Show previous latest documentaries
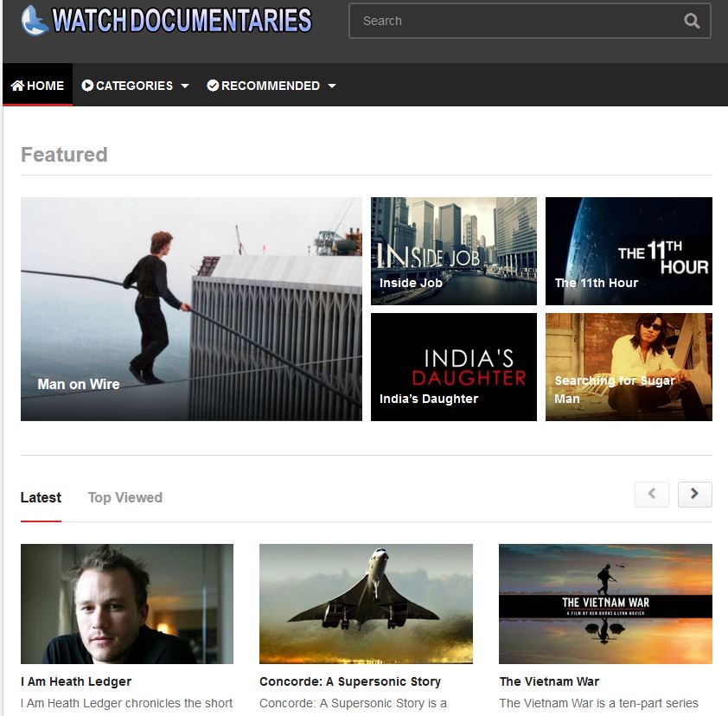 (652, 494)
